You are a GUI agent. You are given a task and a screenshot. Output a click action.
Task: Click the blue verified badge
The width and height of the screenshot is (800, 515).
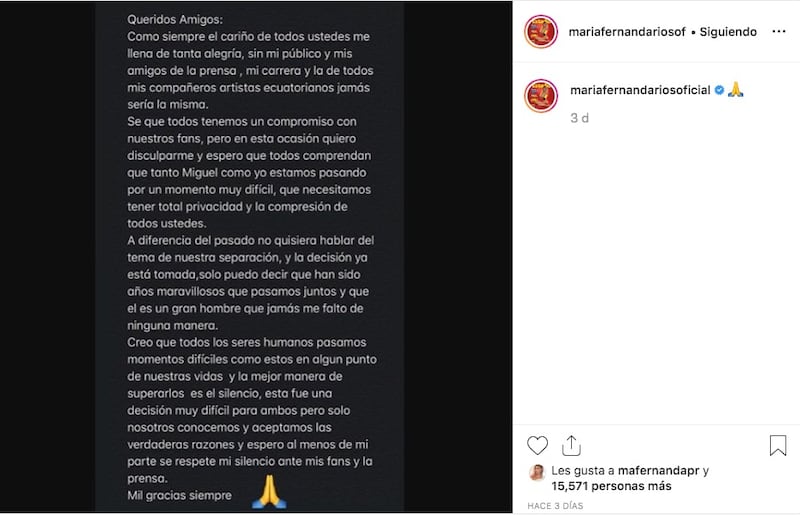click(x=719, y=90)
